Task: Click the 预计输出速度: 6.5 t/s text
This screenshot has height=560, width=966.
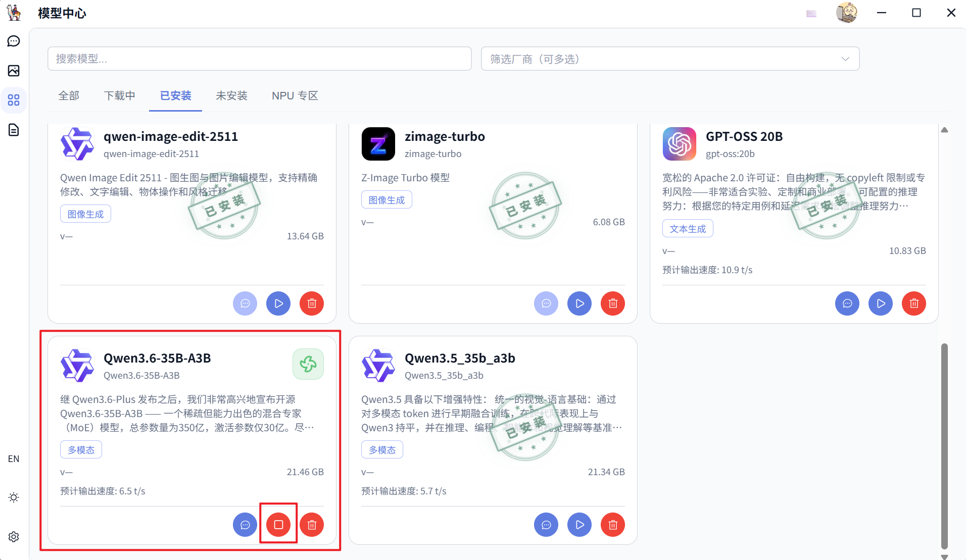Action: [x=103, y=491]
